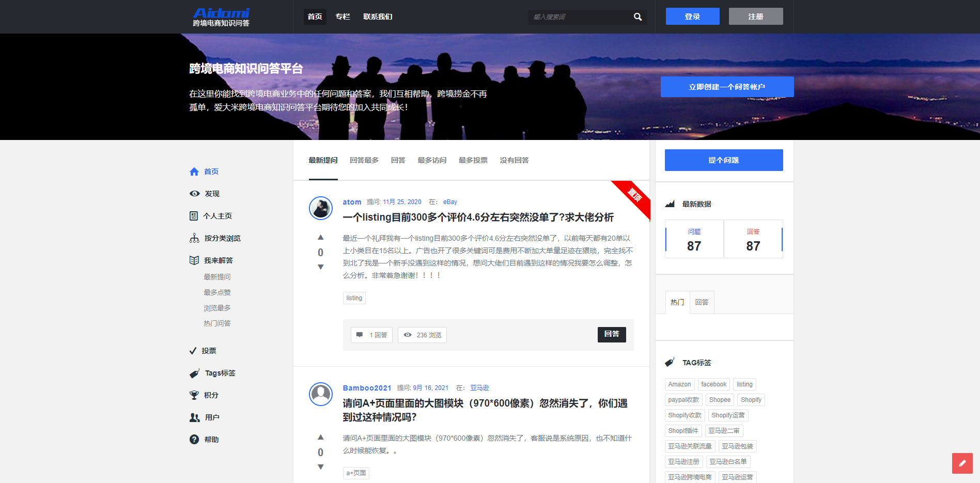Open the 首页 top navigation item
980x483 pixels.
point(315,17)
